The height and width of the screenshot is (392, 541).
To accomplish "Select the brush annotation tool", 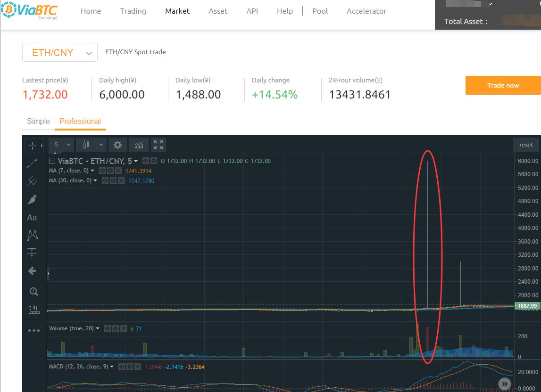I will [32, 199].
